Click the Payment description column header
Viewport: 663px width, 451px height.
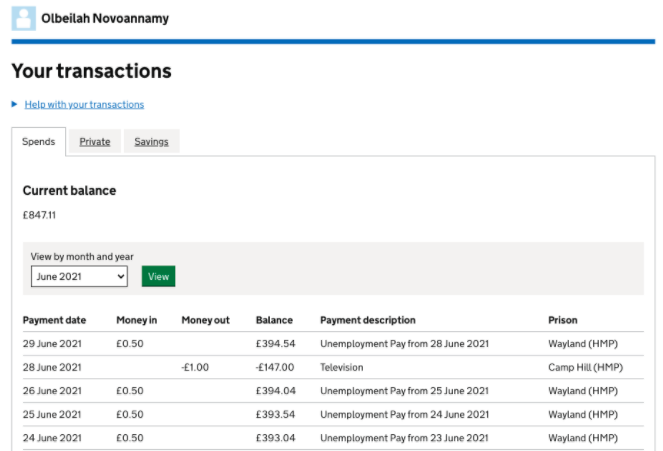tap(367, 320)
